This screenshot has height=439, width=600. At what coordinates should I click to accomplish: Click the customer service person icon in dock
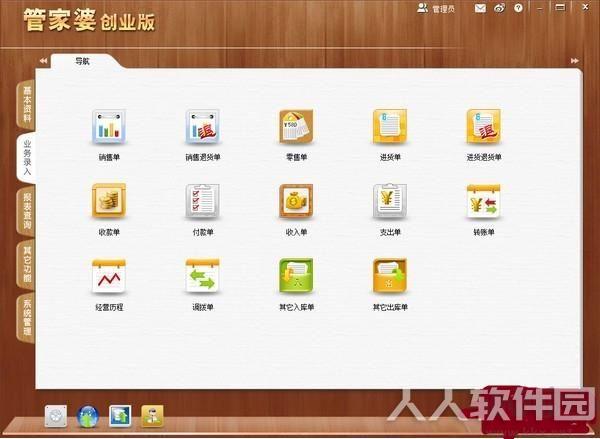pyautogui.click(x=152, y=416)
